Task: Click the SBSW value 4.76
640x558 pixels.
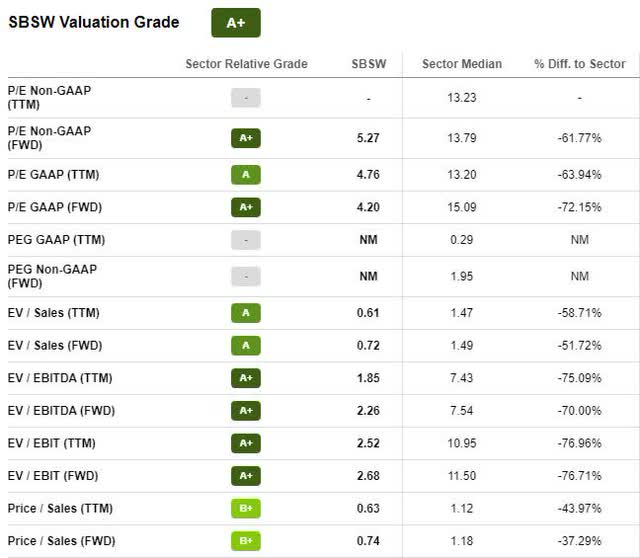Action: [x=368, y=175]
